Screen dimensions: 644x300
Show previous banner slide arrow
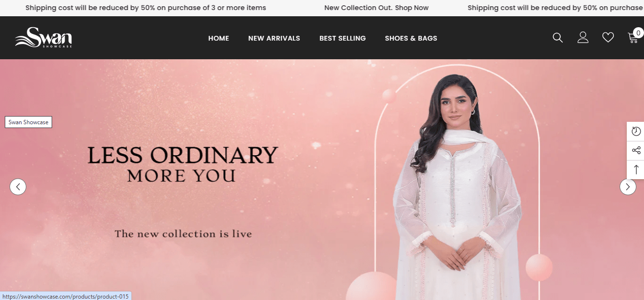pyautogui.click(x=18, y=187)
